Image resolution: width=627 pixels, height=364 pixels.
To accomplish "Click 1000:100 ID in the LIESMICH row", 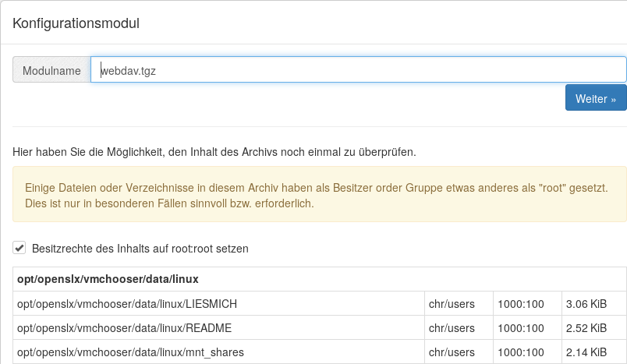I will pos(521,304).
